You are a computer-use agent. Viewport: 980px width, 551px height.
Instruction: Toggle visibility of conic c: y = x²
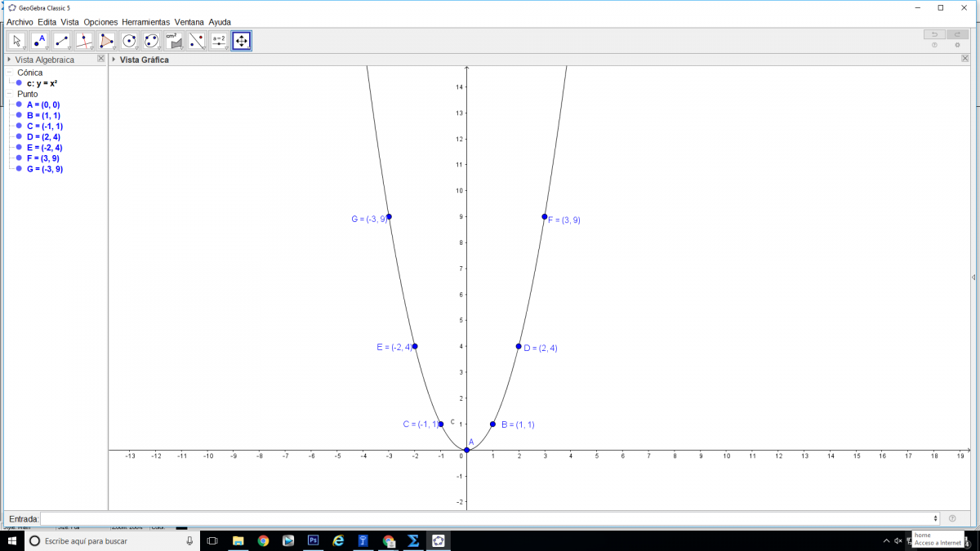[x=19, y=82]
